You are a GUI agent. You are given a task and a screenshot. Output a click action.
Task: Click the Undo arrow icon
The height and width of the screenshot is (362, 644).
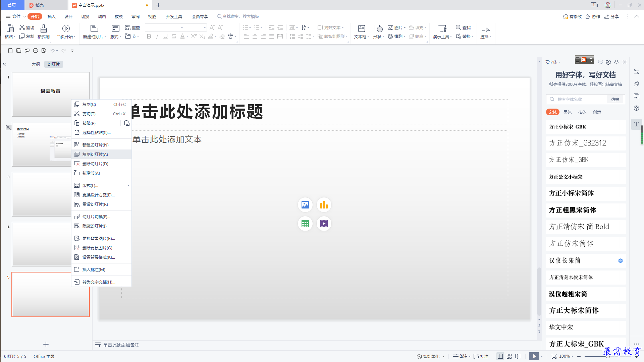pyautogui.click(x=52, y=51)
